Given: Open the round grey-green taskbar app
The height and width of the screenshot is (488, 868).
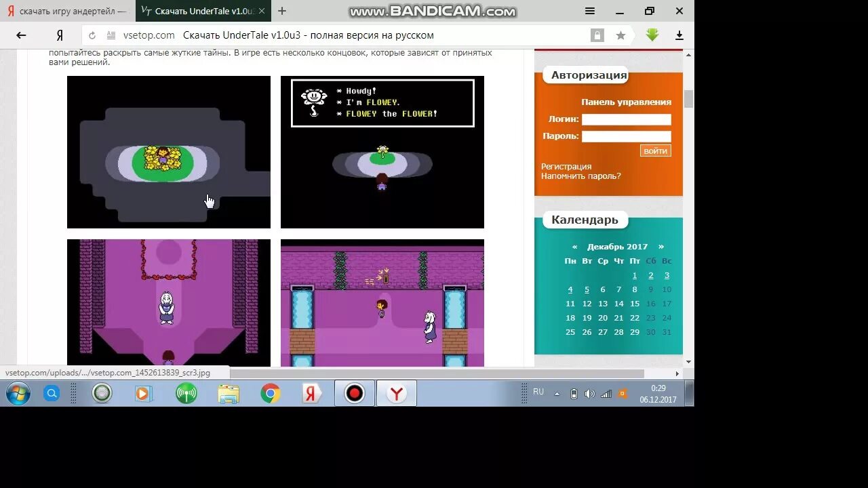Looking at the screenshot, I should [102, 393].
